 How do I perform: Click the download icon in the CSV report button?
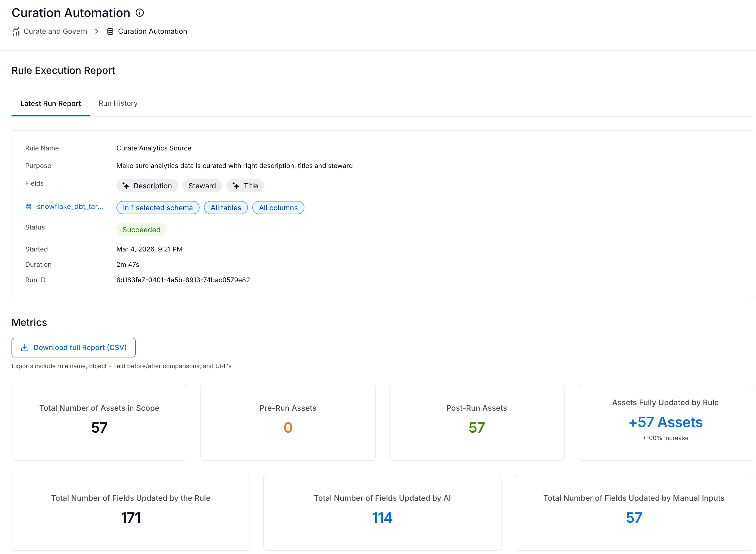tap(24, 348)
